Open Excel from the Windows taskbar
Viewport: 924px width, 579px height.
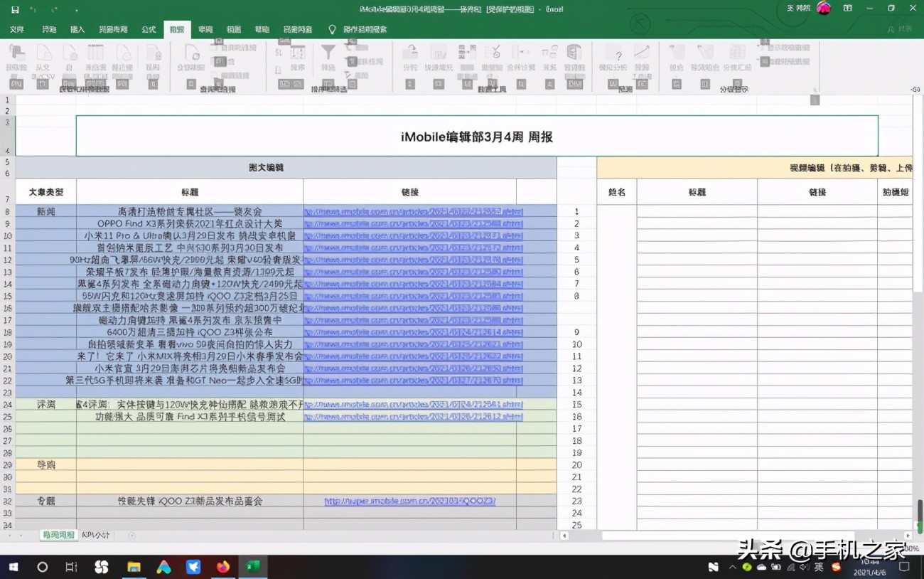point(253,567)
